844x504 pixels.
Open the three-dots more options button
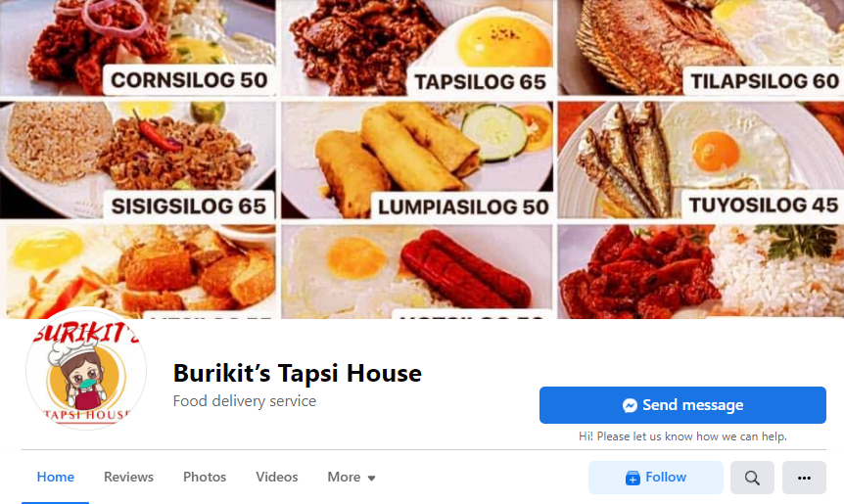[804, 478]
